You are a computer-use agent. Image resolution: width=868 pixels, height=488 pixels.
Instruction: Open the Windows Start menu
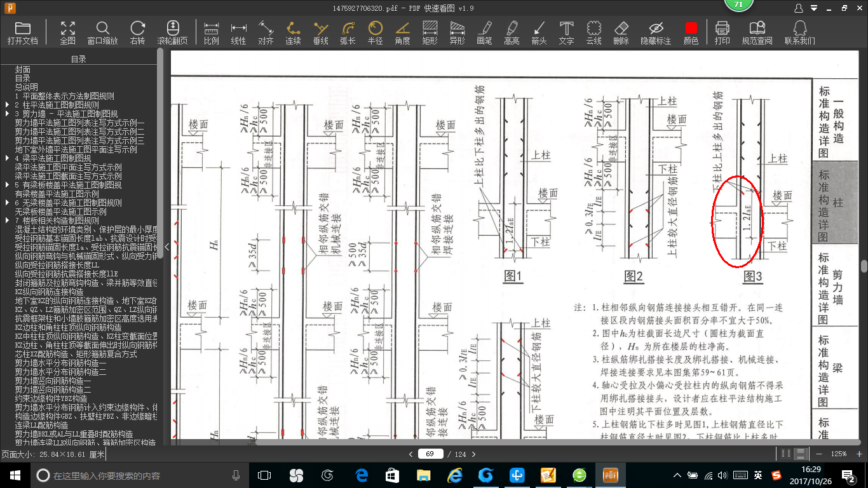(x=15, y=475)
